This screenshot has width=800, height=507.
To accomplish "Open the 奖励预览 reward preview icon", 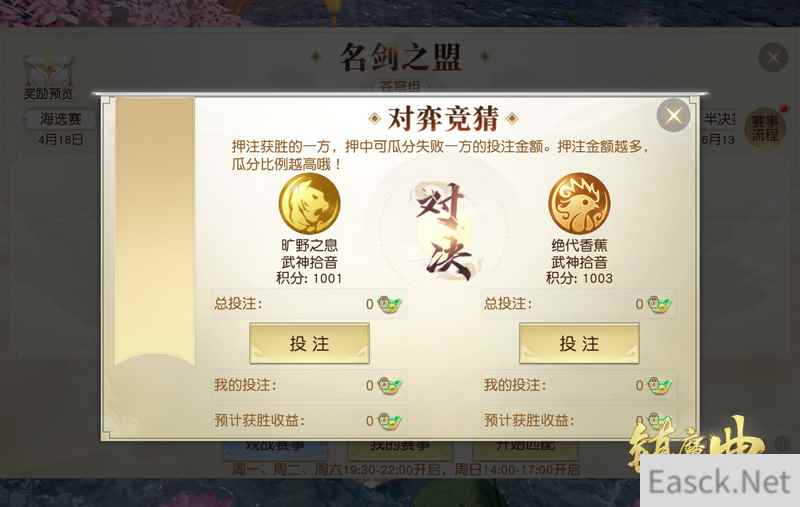I will click(48, 78).
